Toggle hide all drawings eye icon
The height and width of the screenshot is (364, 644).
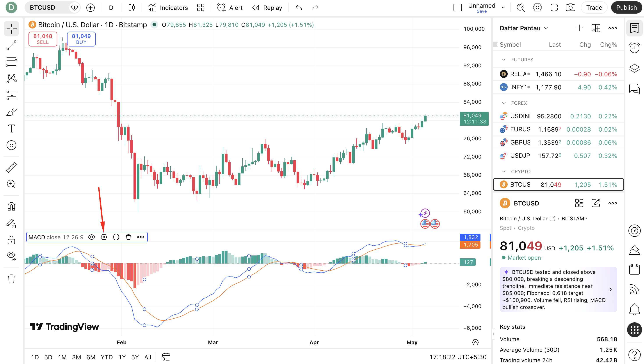pos(11,256)
